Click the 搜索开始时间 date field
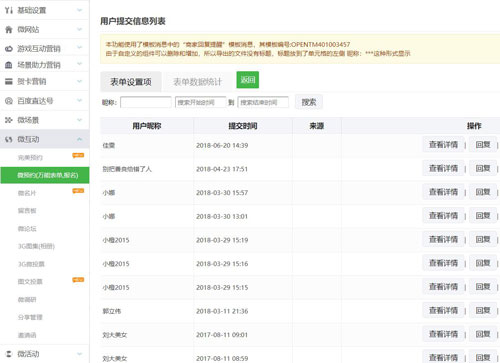The width and height of the screenshot is (500, 363). pyautogui.click(x=201, y=102)
